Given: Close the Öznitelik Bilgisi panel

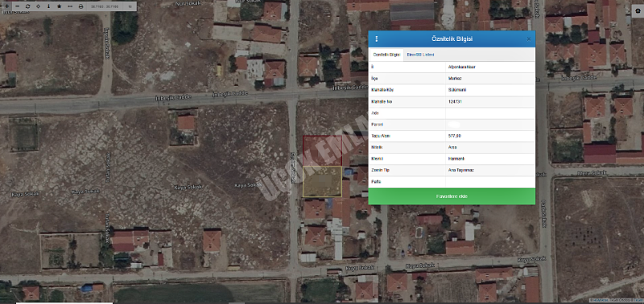Looking at the screenshot, I should coord(529,39).
